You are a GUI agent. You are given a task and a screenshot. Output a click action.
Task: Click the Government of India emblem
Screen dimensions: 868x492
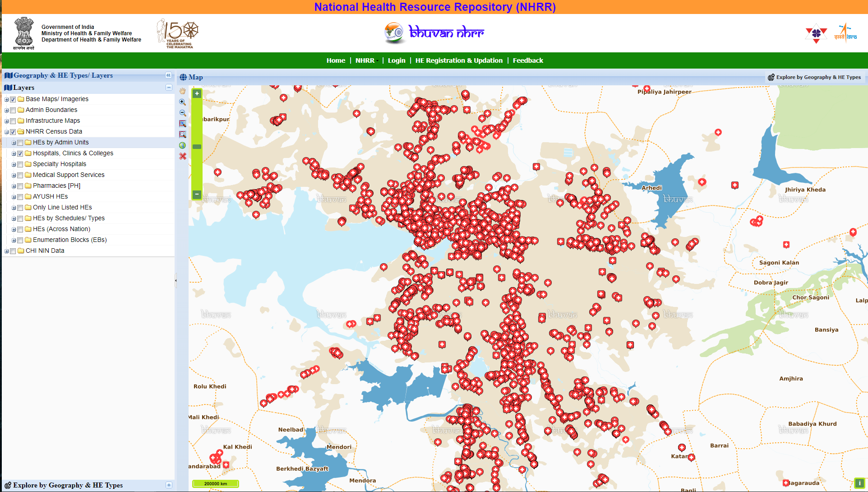pos(24,33)
